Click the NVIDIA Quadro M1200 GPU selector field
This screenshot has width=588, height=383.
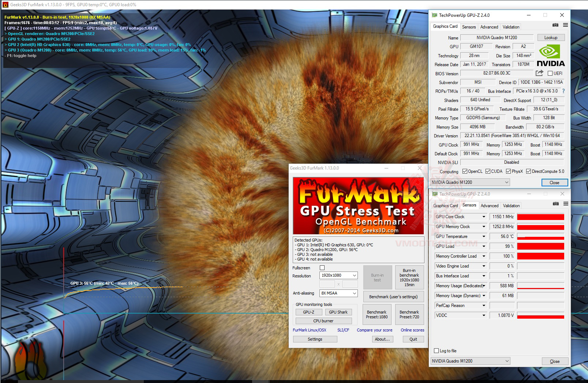[470, 182]
